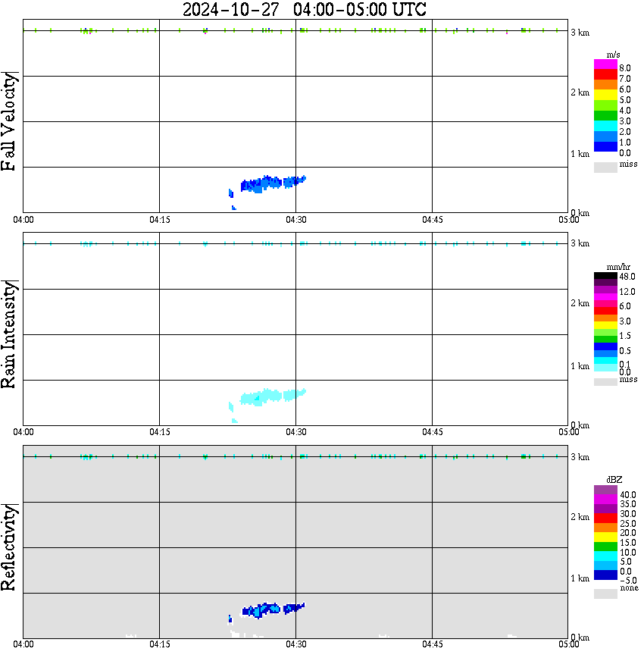
Task: Select the black 48.0 mm/hr legend swatch
Action: (x=605, y=276)
